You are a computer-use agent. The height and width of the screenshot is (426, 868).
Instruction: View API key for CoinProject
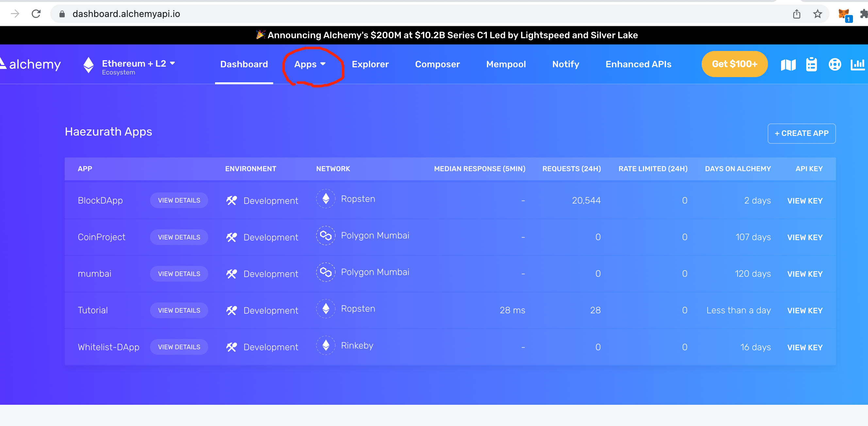805,238
